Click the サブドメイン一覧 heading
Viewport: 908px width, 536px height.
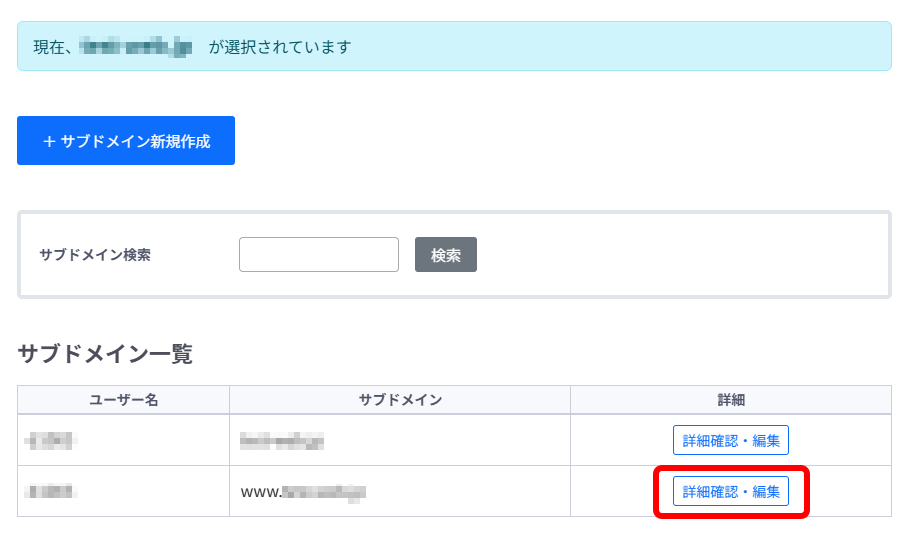[105, 353]
